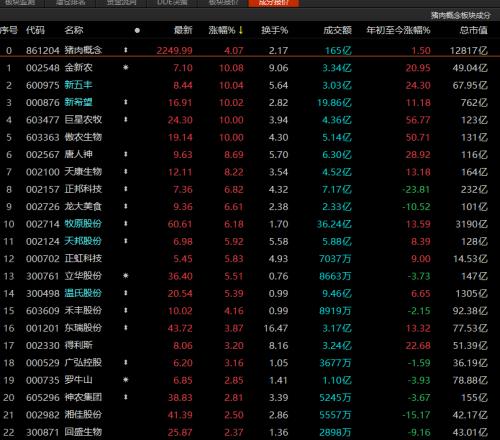Sort by the 成交额 column header

(x=337, y=30)
